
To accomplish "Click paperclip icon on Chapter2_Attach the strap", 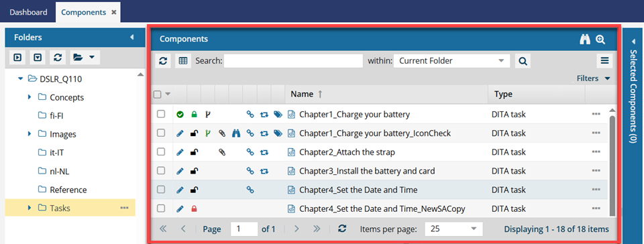I will click(x=222, y=152).
